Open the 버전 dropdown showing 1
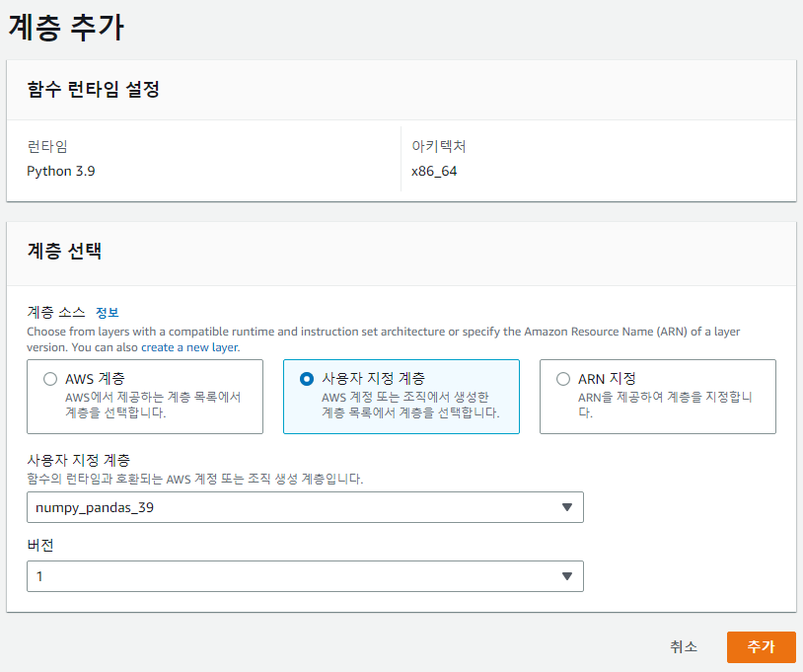803x672 pixels. point(305,576)
